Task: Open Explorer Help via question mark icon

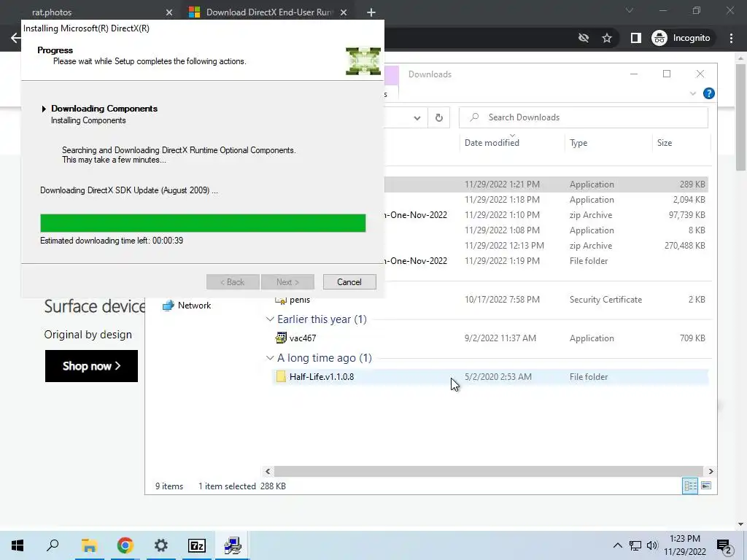Action: pos(709,93)
